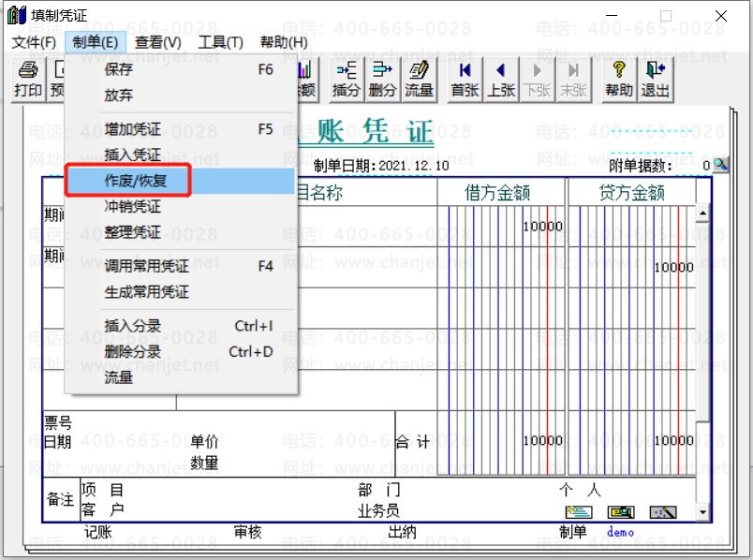Click the 删分 delete entry toolbar icon
The width and height of the screenshot is (753, 560).
(x=383, y=80)
